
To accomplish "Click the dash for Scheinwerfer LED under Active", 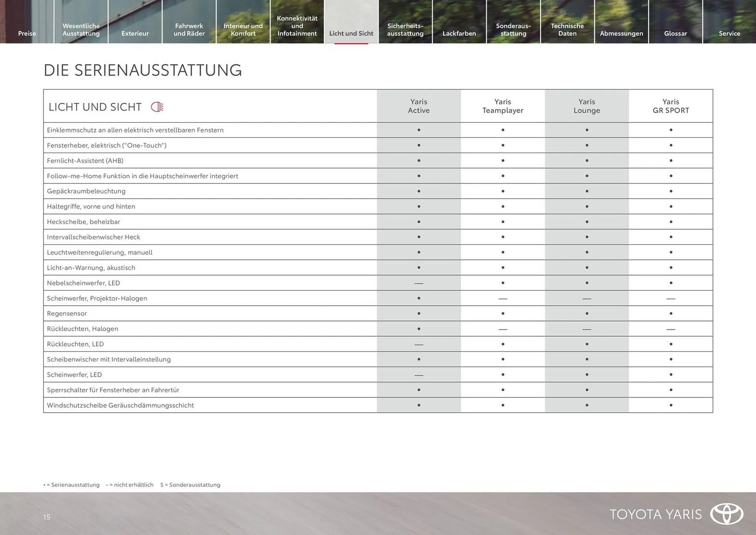I will (419, 374).
